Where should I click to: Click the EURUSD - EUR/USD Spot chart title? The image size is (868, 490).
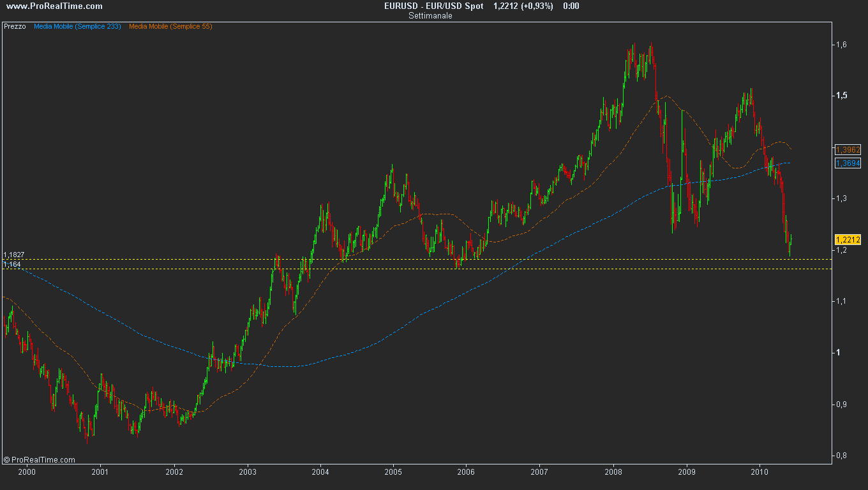433,6
